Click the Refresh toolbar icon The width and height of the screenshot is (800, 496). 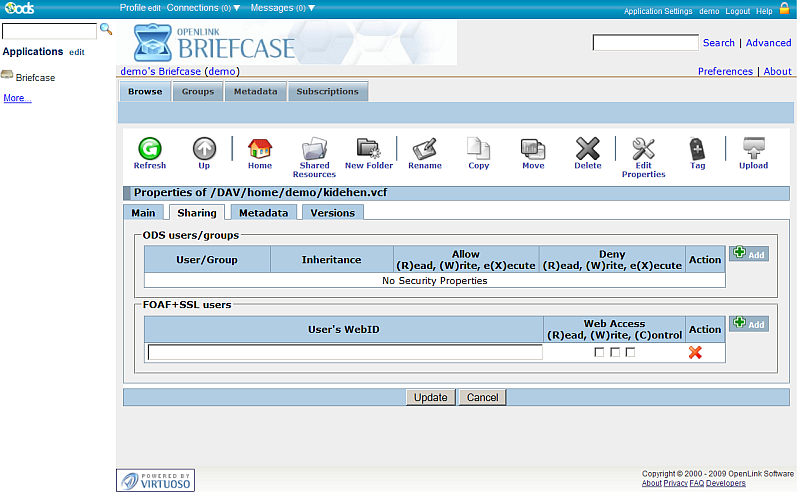[150, 149]
